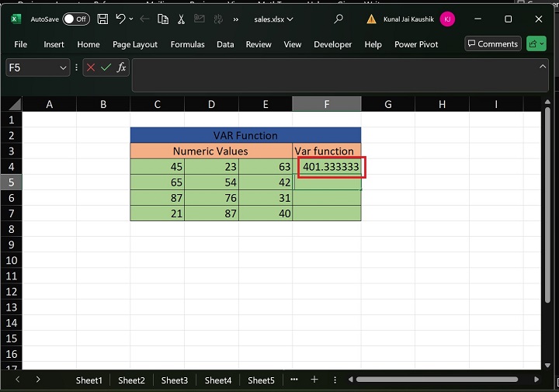Click the Select All corner triangle
Viewport: 559px width, 392px height.
click(14, 105)
